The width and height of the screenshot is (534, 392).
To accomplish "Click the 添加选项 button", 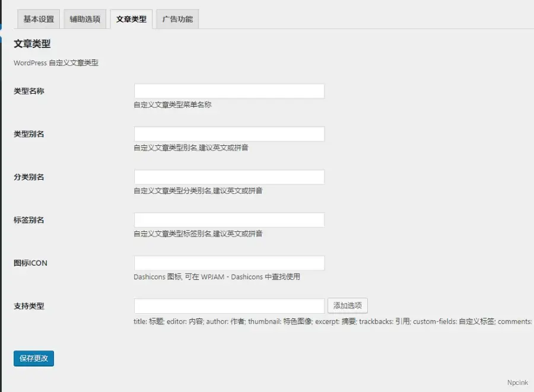I will click(x=348, y=305).
